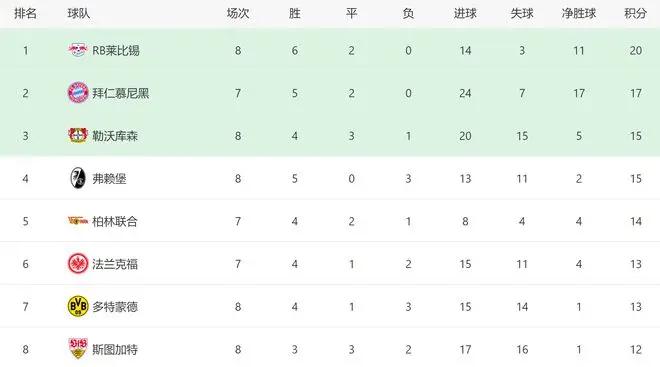Viewport: 660px width, 367px height.
Task: Click the SC Freiburg club badge
Action: pyautogui.click(x=78, y=178)
